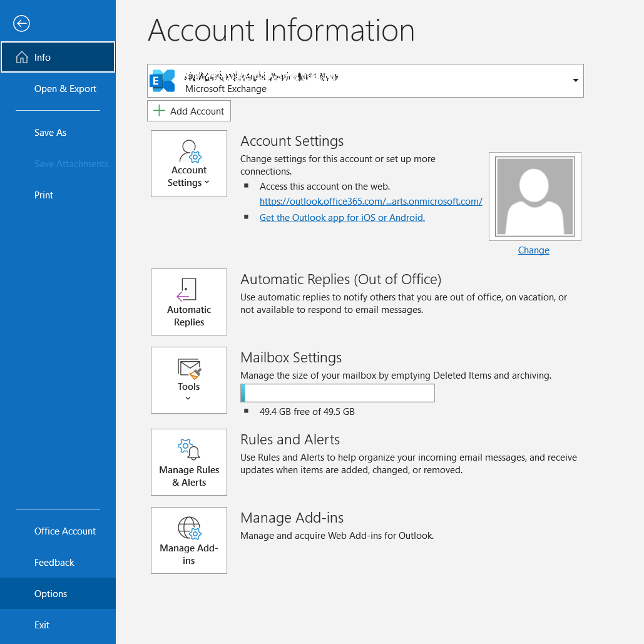Click the Manage Add-ins section heading

tap(292, 518)
